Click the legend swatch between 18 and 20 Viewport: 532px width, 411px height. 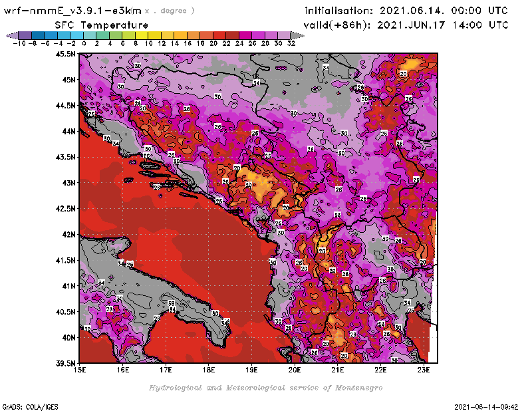tap(206, 35)
